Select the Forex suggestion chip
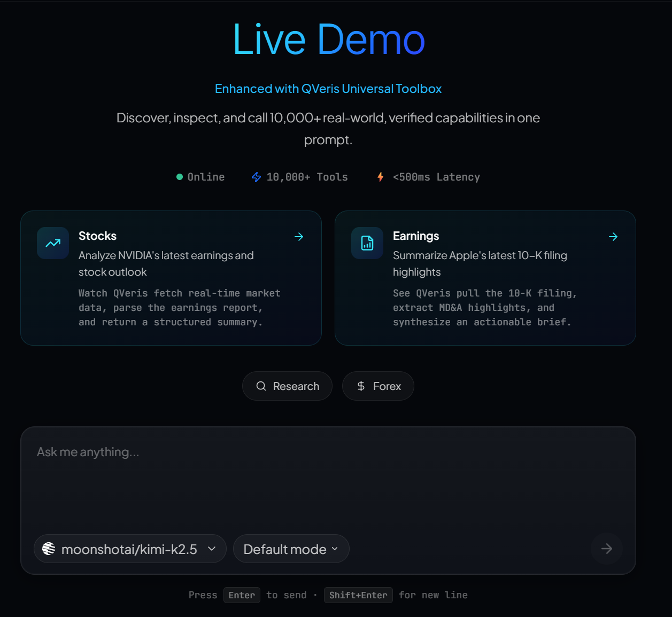Viewport: 672px width, 617px height. pos(378,386)
